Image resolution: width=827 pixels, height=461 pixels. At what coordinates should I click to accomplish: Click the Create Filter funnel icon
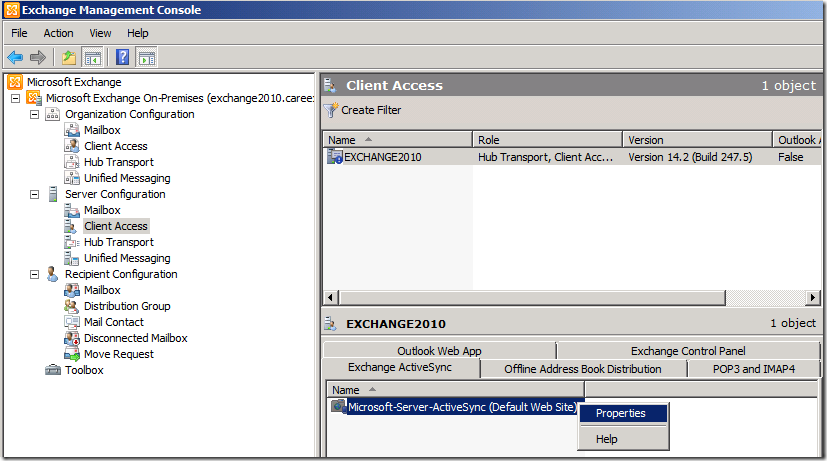[x=331, y=110]
